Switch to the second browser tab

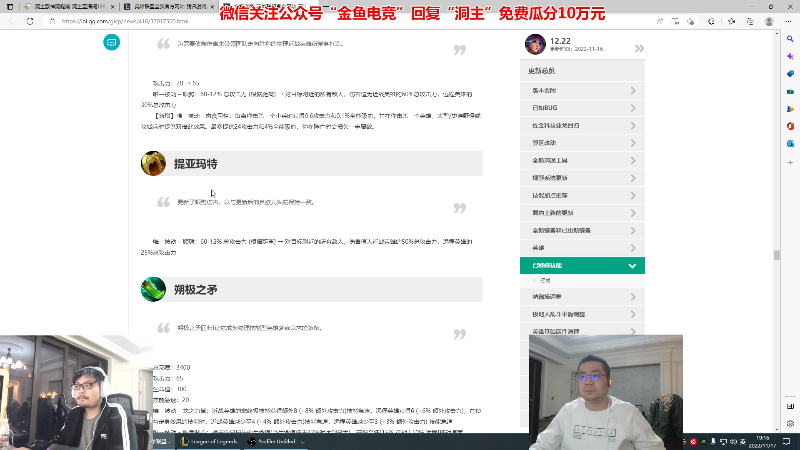[x=168, y=7]
